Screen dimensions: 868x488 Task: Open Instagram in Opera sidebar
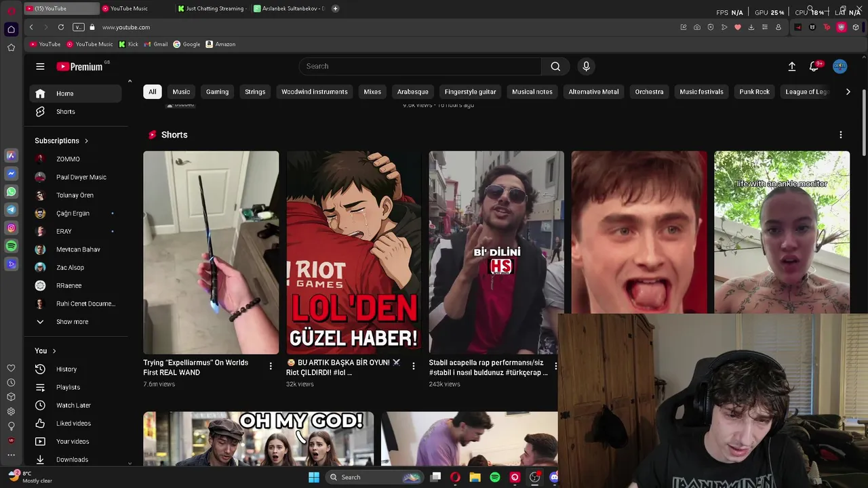tap(11, 228)
